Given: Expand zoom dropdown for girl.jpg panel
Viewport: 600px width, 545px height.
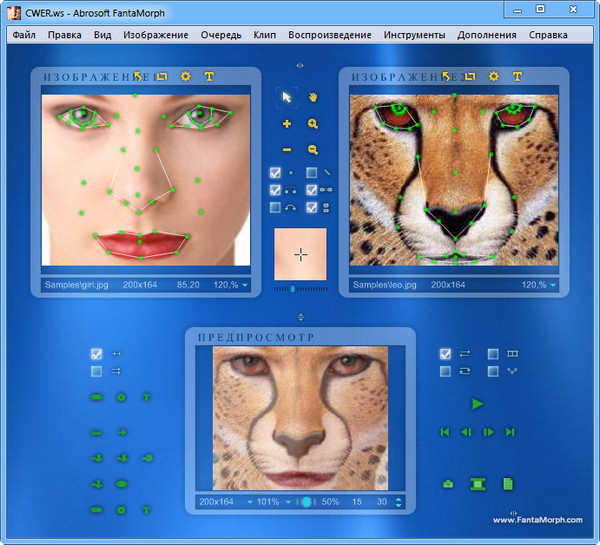Looking at the screenshot, I should (x=244, y=285).
